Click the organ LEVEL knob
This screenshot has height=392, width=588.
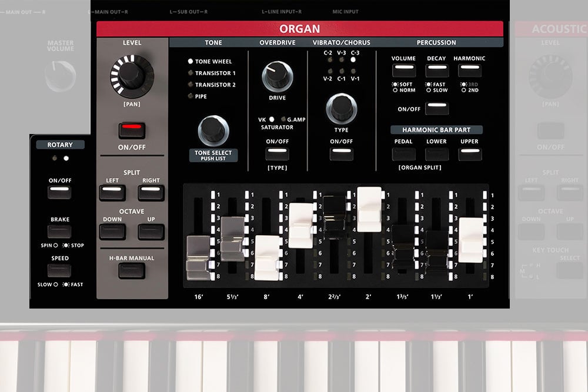pos(132,77)
